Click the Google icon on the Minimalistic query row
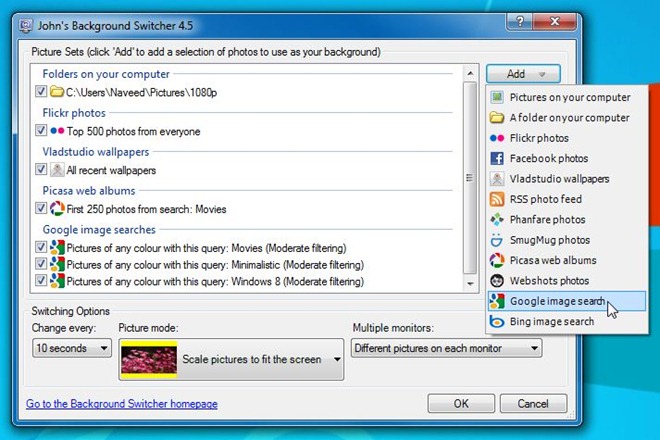 coord(57,264)
